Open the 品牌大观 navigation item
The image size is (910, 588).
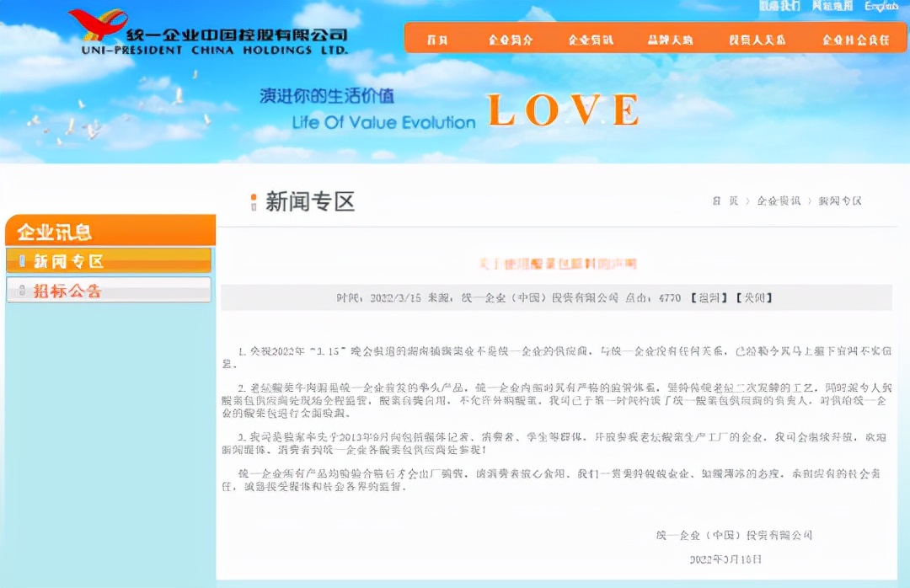point(670,40)
